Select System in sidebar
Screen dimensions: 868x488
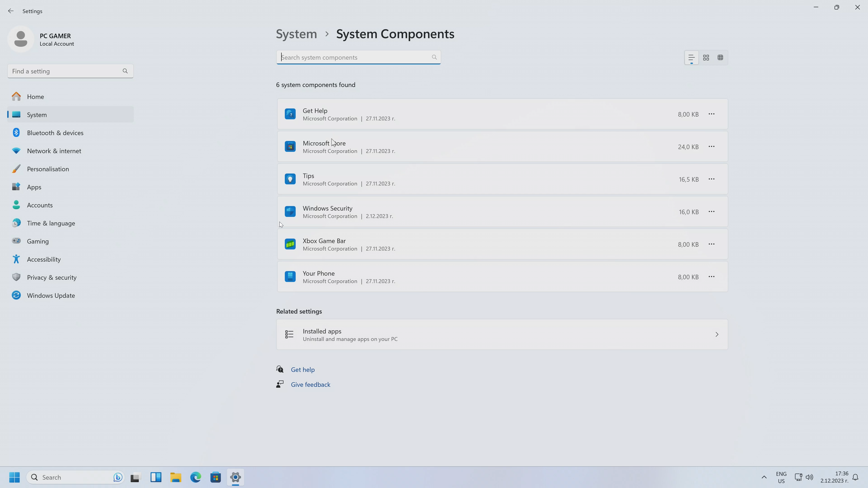(71, 115)
